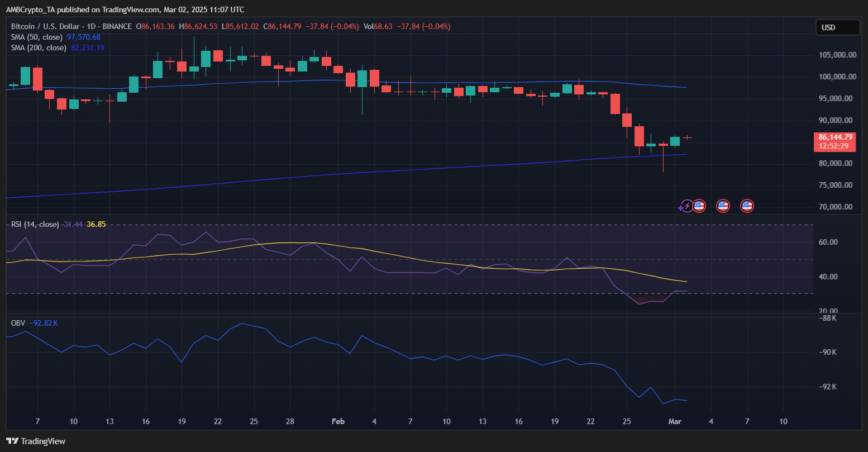Select the Bitcoin / U.S. Dollar symbol title

pyautogui.click(x=71, y=26)
